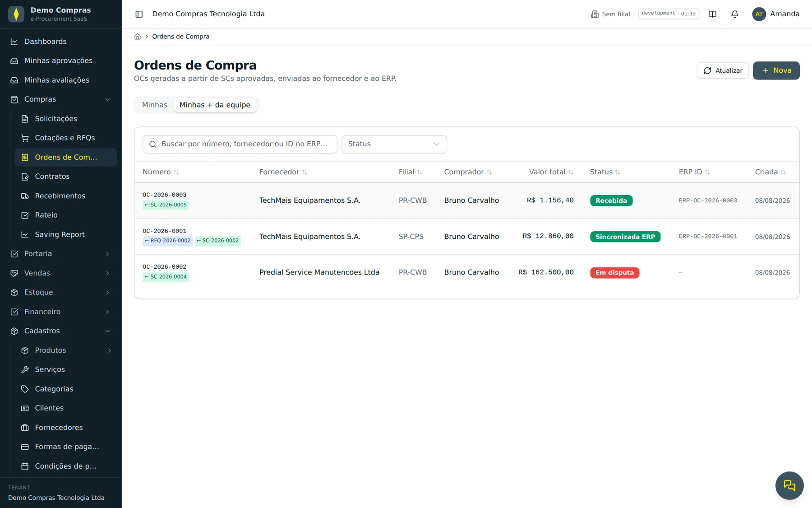Click the Recebida status badge
The image size is (812, 508).
[x=611, y=200]
